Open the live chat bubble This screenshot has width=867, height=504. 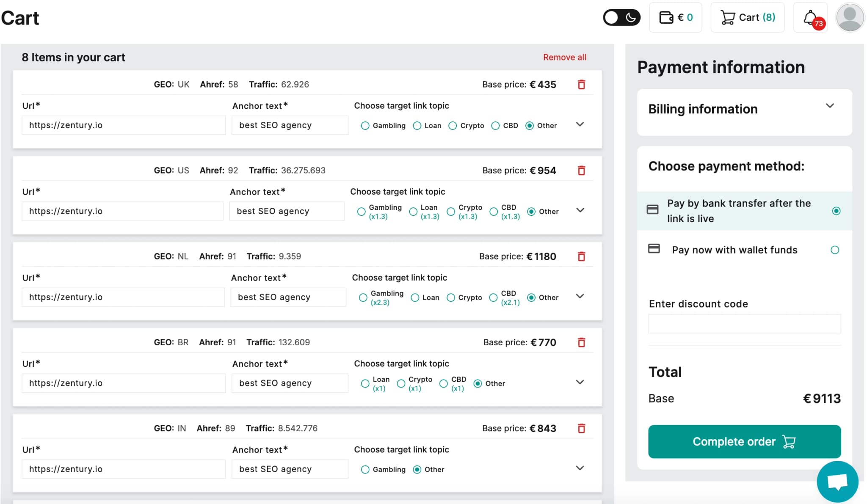point(837,482)
